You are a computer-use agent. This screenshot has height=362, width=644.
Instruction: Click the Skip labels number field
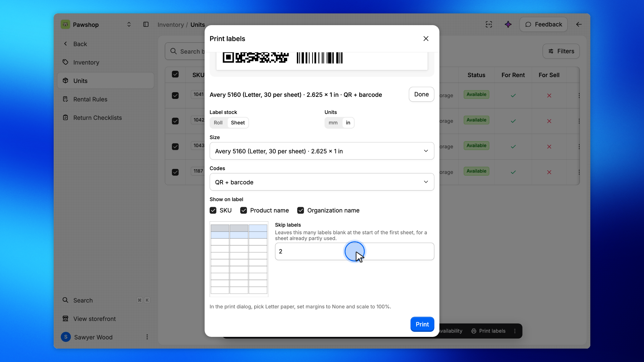pyautogui.click(x=355, y=251)
